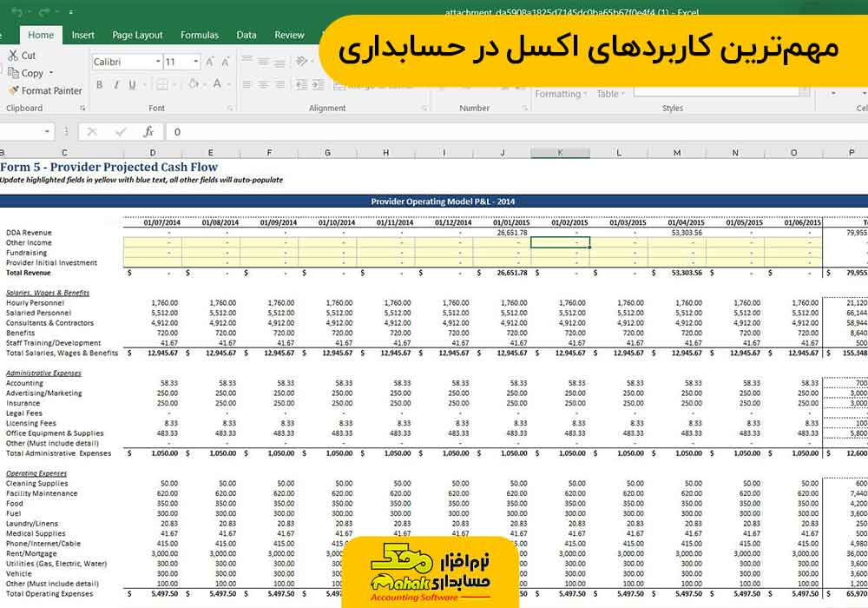Toggle Underline formatting
The height and width of the screenshot is (608, 868).
[x=132, y=85]
